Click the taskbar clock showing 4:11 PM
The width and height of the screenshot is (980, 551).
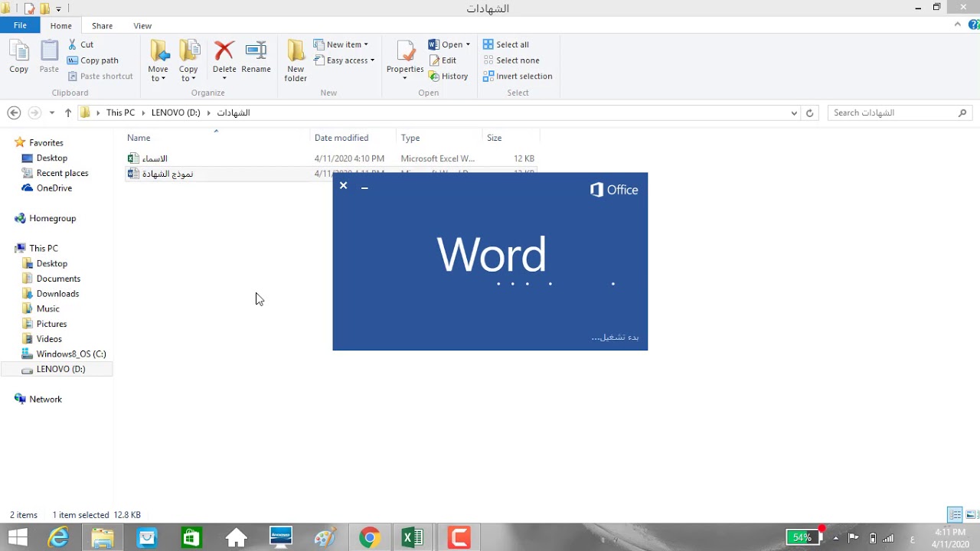(949, 538)
